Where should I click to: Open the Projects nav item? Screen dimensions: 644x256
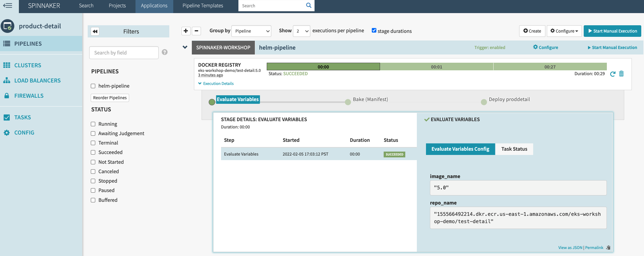pyautogui.click(x=117, y=5)
